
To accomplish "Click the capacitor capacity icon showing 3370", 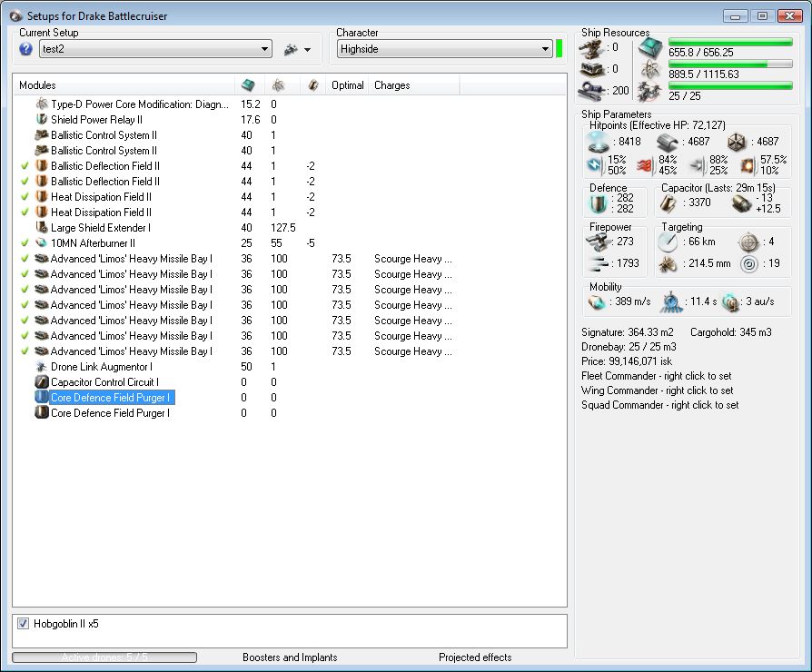I will [668, 203].
